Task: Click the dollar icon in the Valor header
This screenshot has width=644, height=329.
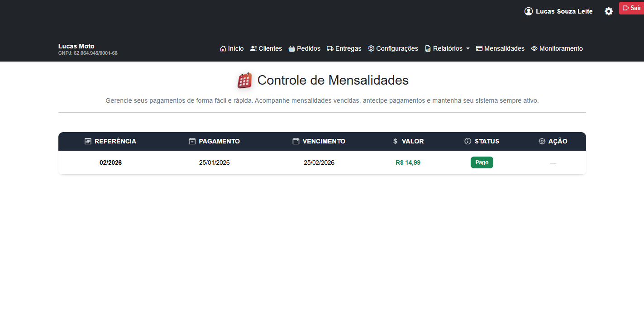Action: click(x=395, y=141)
